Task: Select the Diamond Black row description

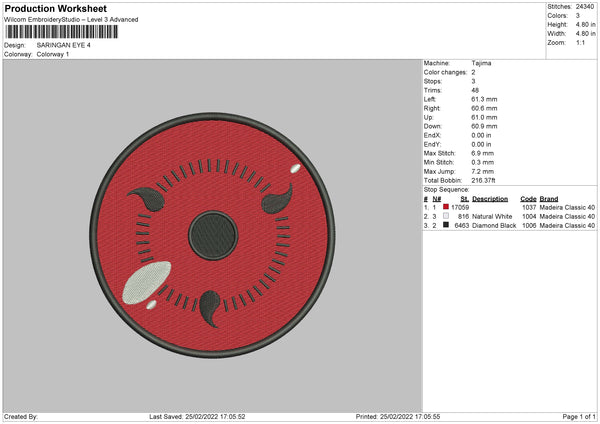Action: [493, 225]
